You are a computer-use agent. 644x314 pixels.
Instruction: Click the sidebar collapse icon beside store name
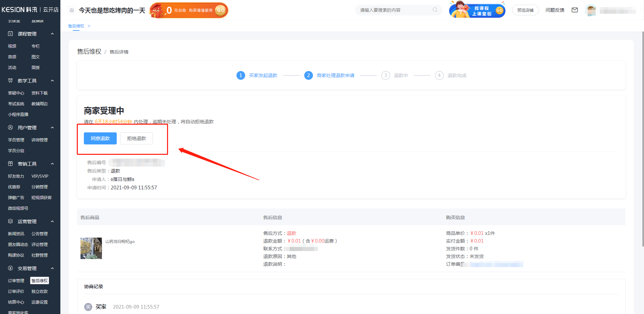click(x=71, y=10)
